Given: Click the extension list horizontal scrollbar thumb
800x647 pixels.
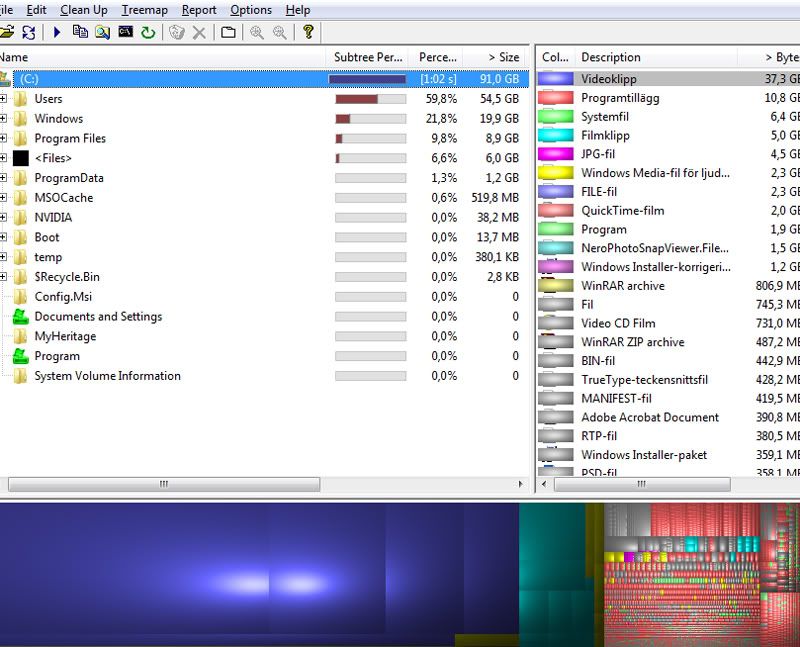Looking at the screenshot, I should (642, 484).
